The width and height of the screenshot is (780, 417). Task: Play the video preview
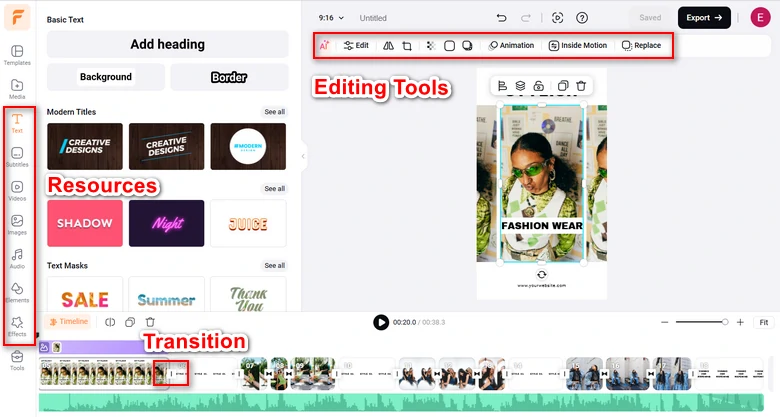(x=381, y=322)
